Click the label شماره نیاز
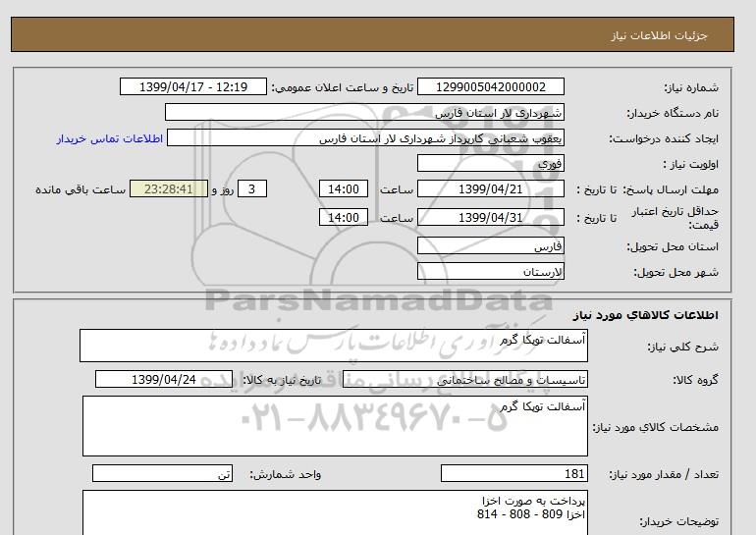This screenshot has height=535, width=756. coord(691,87)
